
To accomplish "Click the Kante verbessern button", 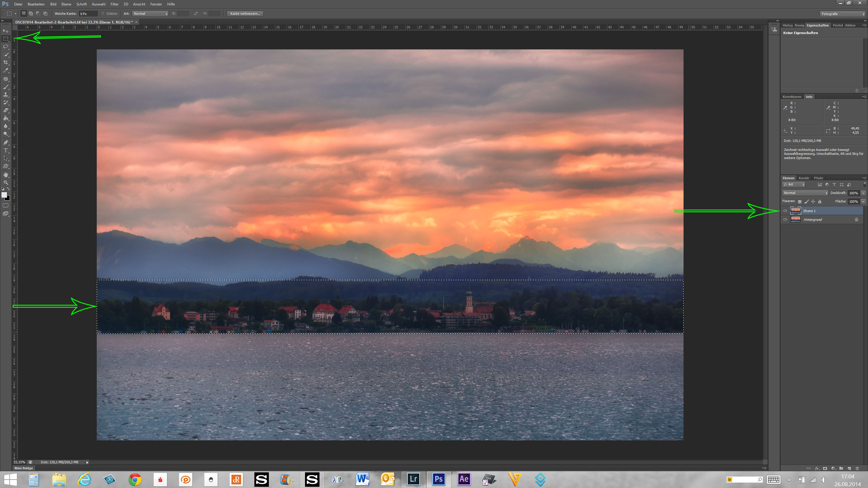I will 245,14.
